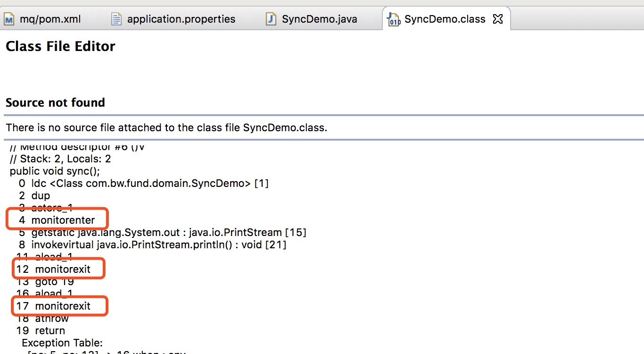This screenshot has width=644, height=354.
Task: Click the monitorexit instruction at offset 17
Action: [63, 306]
